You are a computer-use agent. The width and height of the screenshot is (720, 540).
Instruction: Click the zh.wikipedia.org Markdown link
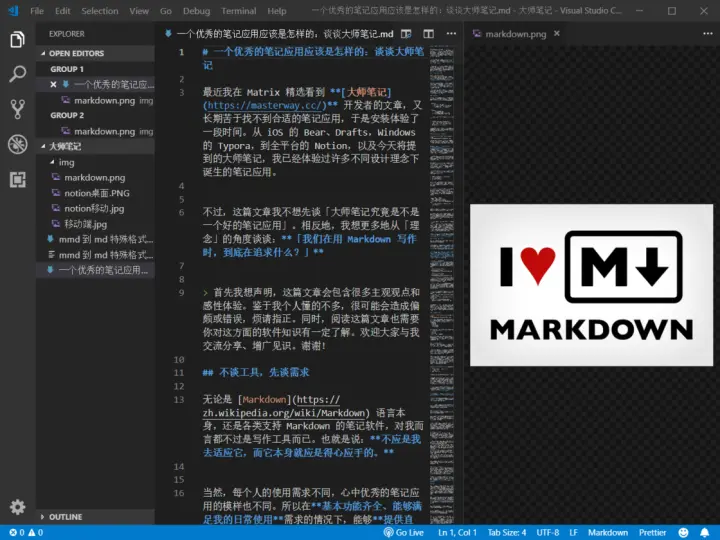(x=284, y=413)
